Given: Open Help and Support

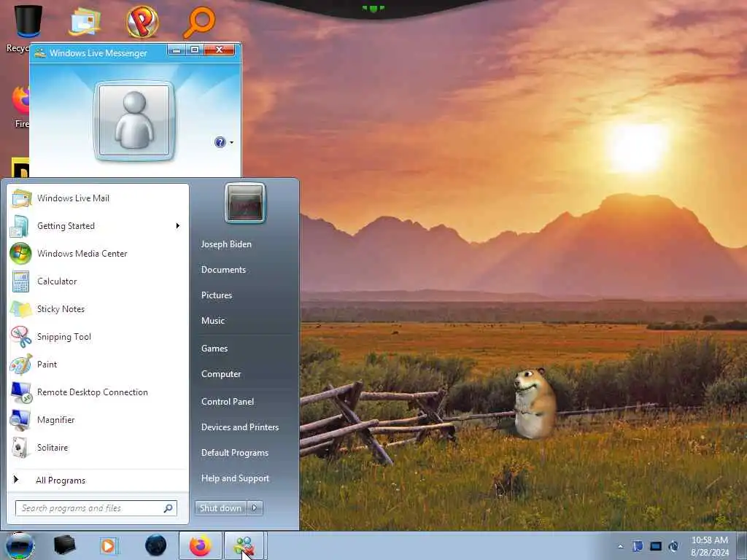Looking at the screenshot, I should [236, 478].
